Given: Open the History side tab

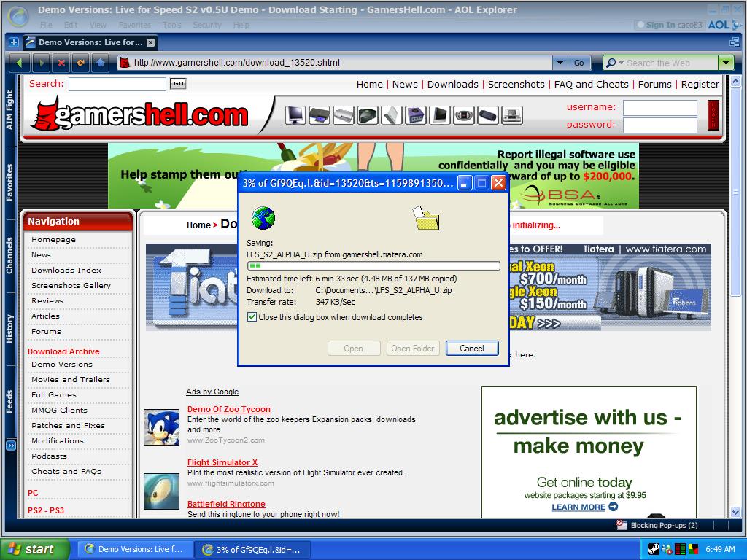Looking at the screenshot, I should pos(10,329).
